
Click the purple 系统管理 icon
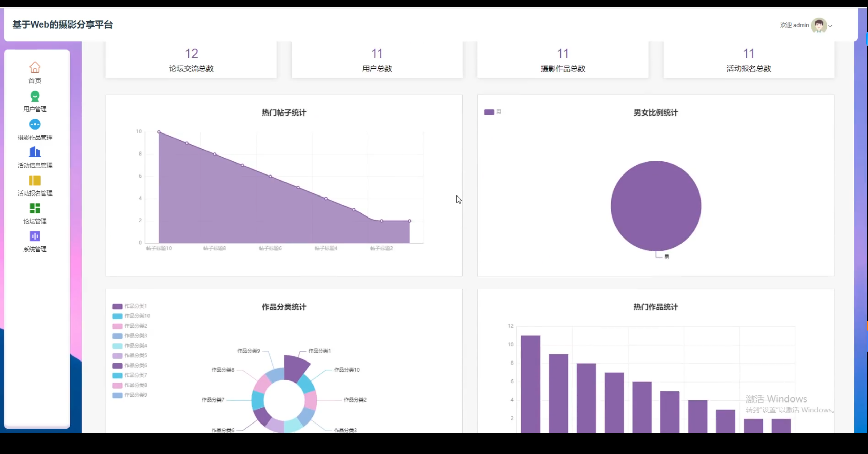point(35,236)
